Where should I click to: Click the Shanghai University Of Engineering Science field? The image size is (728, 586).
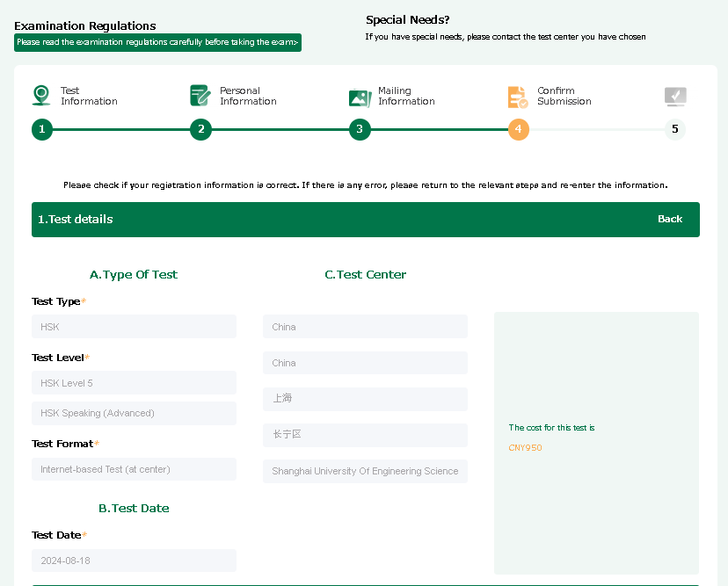[366, 472]
